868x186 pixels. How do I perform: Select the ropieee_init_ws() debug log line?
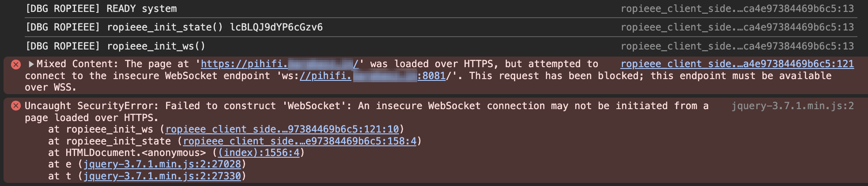tap(115, 46)
